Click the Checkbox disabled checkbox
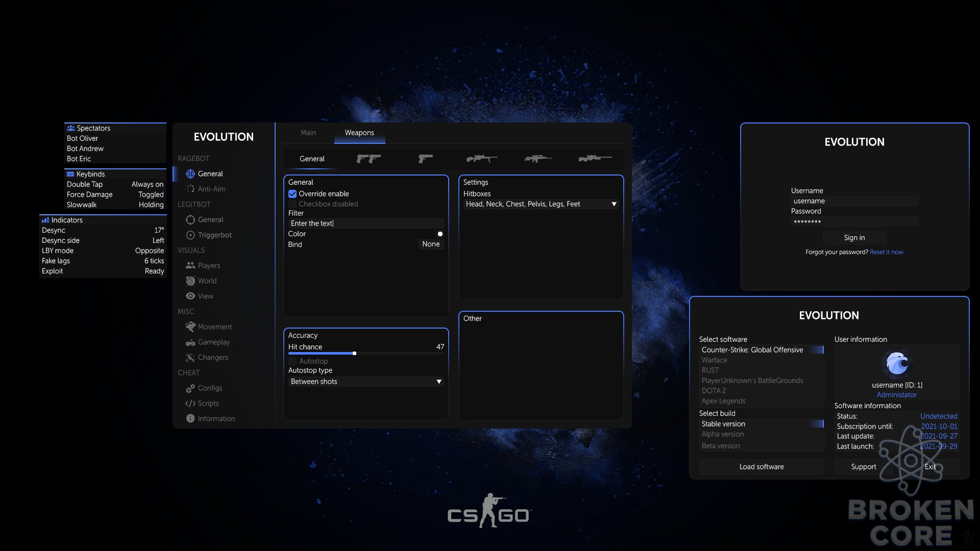Viewport: 980px width, 551px height. pyautogui.click(x=292, y=204)
